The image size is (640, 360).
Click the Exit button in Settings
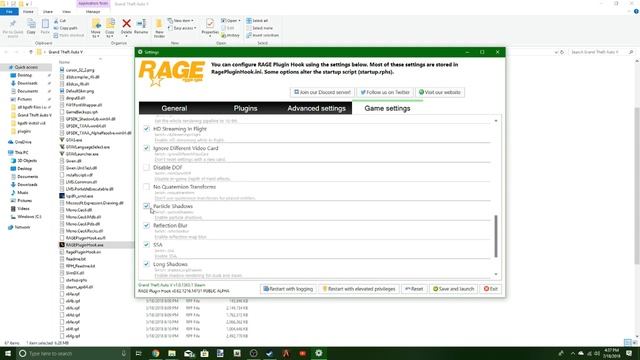pos(491,289)
